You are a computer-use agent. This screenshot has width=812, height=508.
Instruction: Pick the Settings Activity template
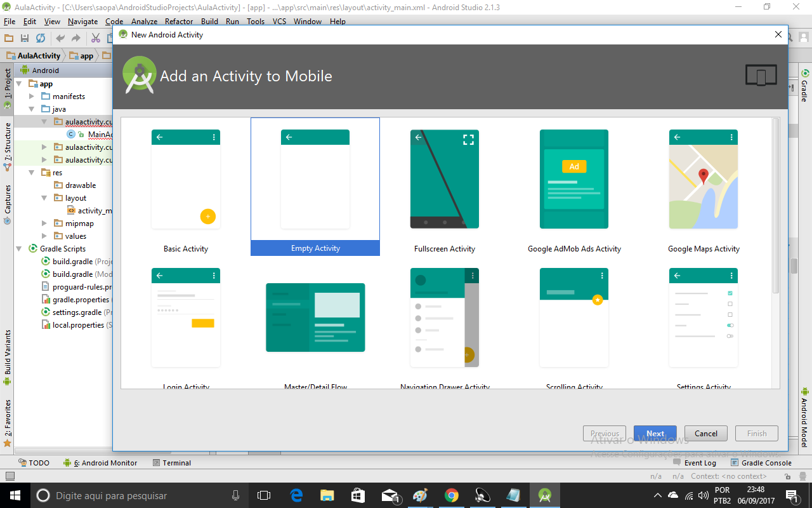click(704, 317)
